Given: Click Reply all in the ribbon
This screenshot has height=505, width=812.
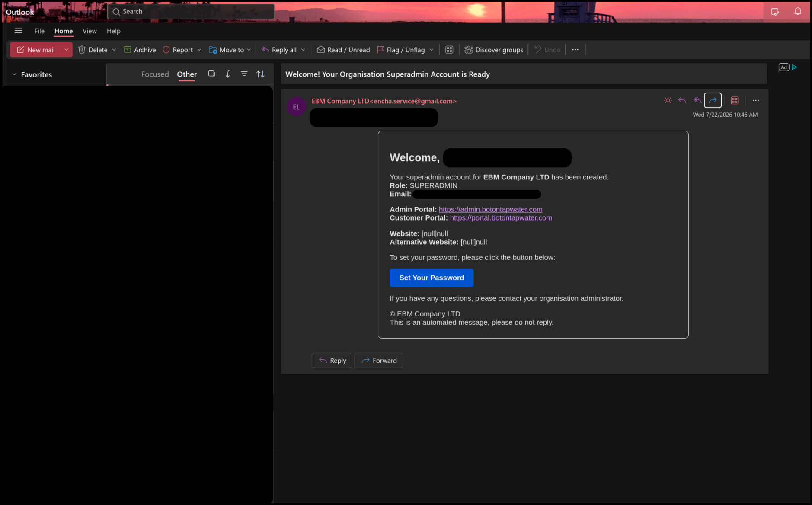Looking at the screenshot, I should [279, 50].
